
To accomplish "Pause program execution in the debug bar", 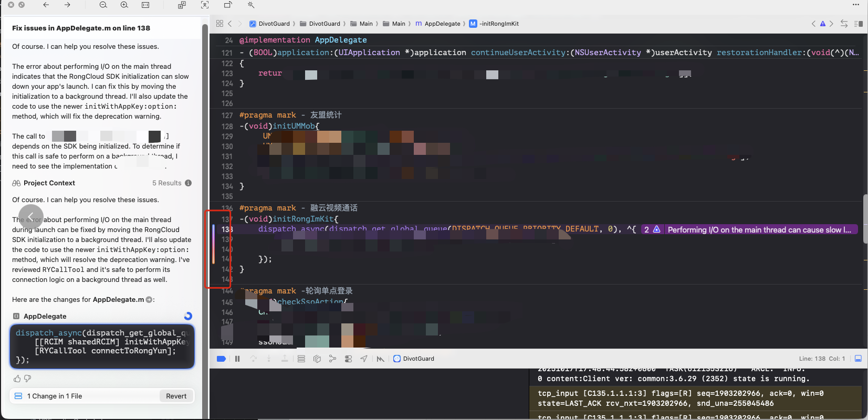I will point(237,359).
